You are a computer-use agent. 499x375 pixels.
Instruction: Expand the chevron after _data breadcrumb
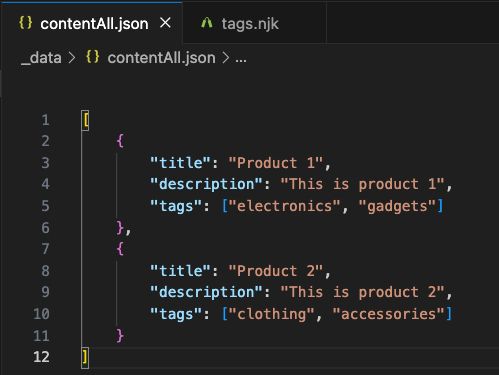72,58
